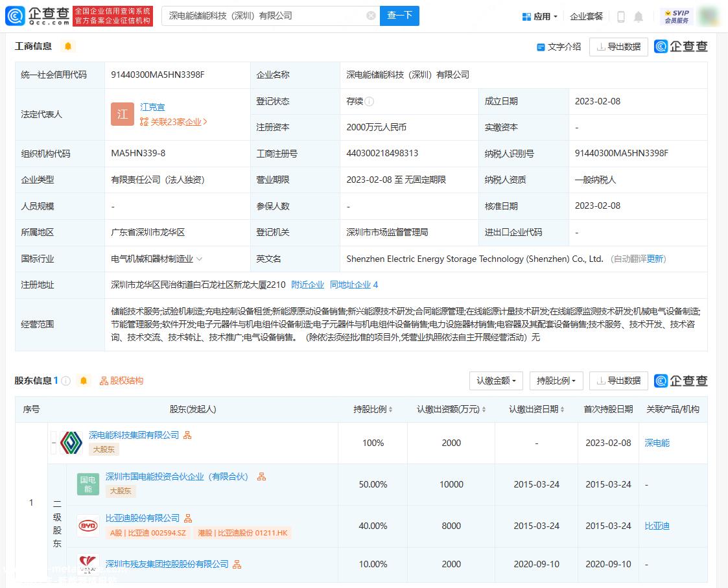This screenshot has height=588, width=728.
Task: Click the 国电能 green logo tile
Action: point(88,484)
